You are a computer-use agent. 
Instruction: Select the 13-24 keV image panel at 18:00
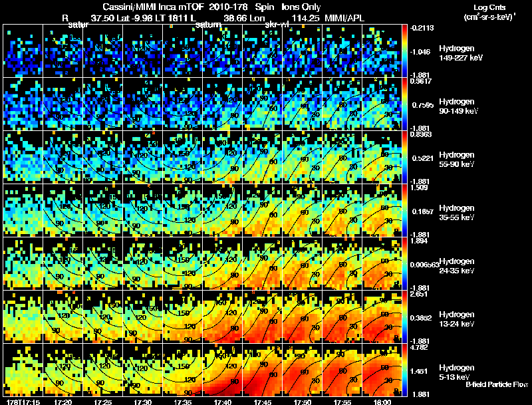point(382,317)
